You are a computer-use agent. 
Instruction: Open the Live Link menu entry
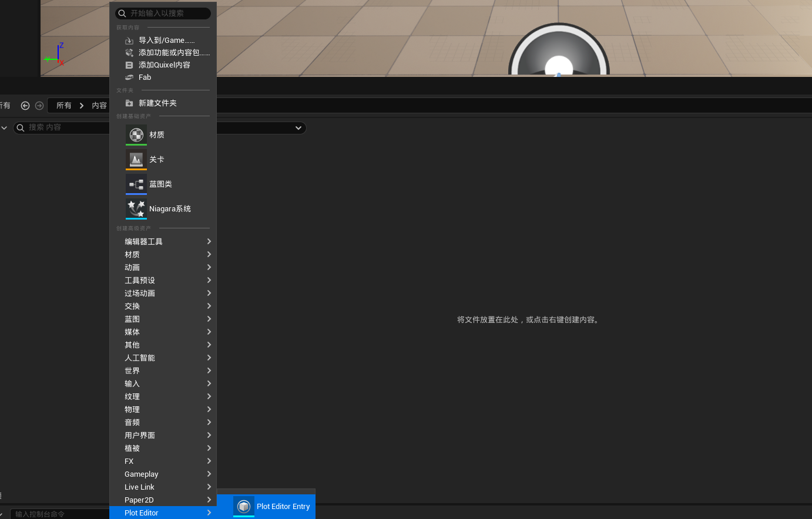(139, 487)
